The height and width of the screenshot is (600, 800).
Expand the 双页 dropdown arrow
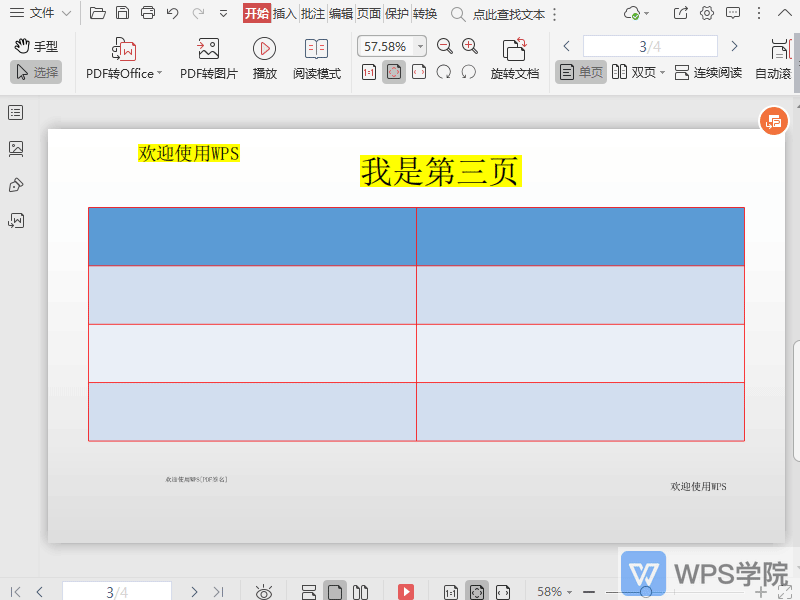click(662, 73)
